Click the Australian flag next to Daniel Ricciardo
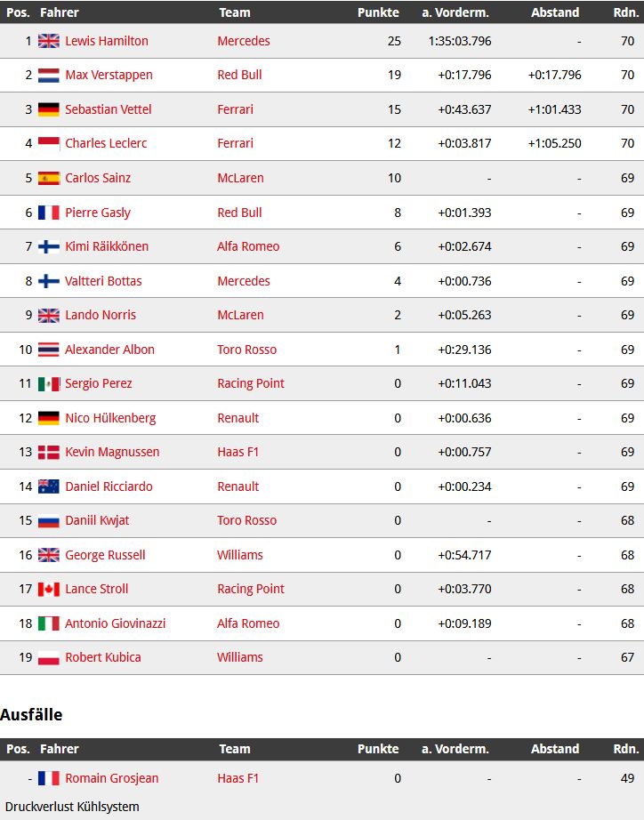This screenshot has width=644, height=820. (x=49, y=486)
